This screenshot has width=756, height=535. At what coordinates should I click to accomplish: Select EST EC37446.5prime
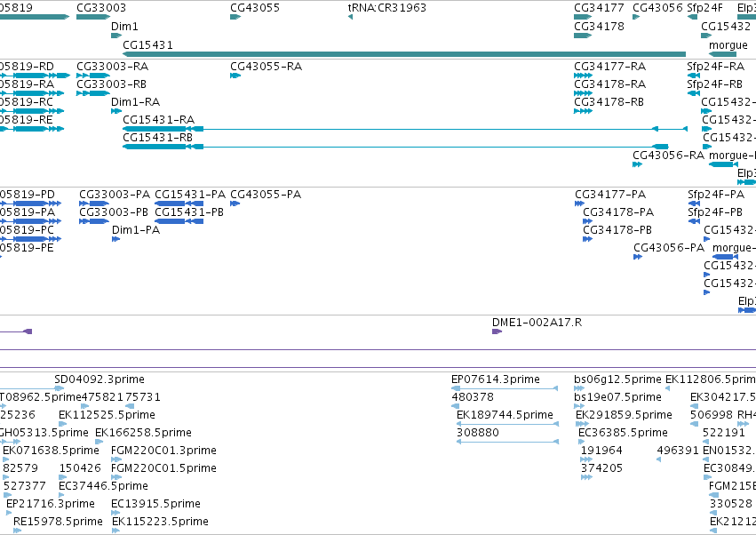point(103,486)
